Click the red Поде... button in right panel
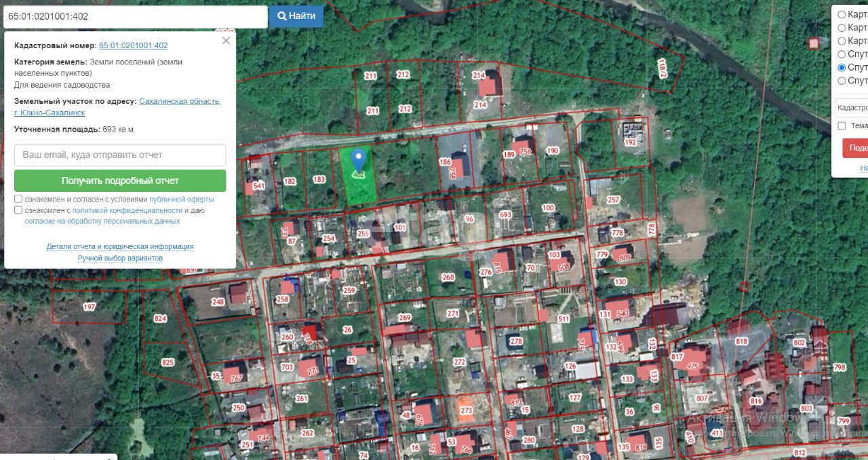Viewport: 868px width, 460px height. click(855, 148)
